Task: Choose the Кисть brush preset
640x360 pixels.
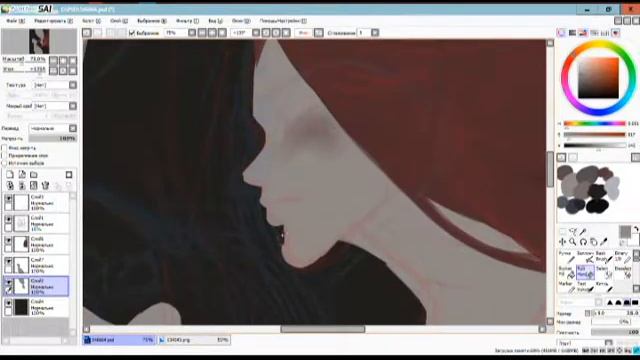Action: 604,287
